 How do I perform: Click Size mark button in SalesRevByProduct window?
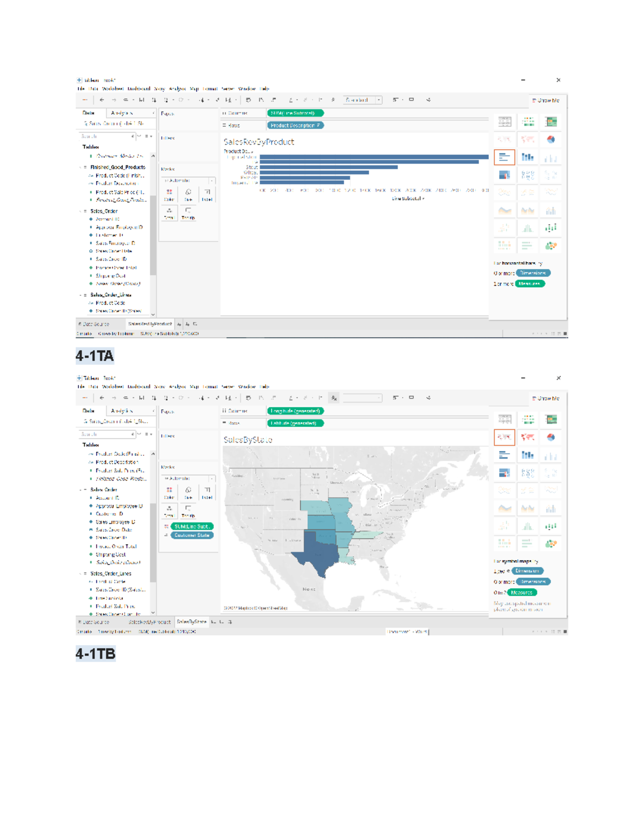point(188,194)
